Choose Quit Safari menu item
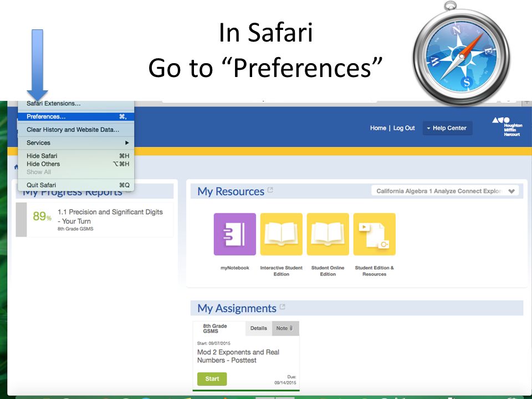This screenshot has height=399, width=532. [x=76, y=185]
